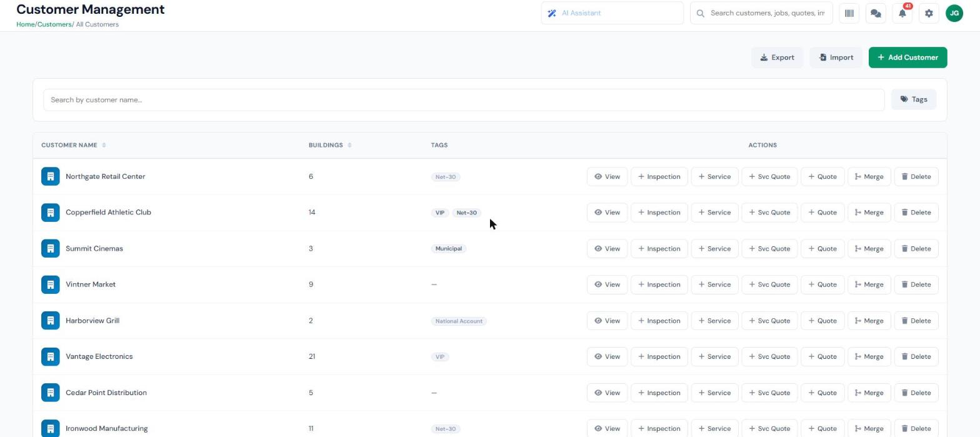Click Net-30 tag on Copperfield Athletic Club
This screenshot has width=980, height=437.
467,213
